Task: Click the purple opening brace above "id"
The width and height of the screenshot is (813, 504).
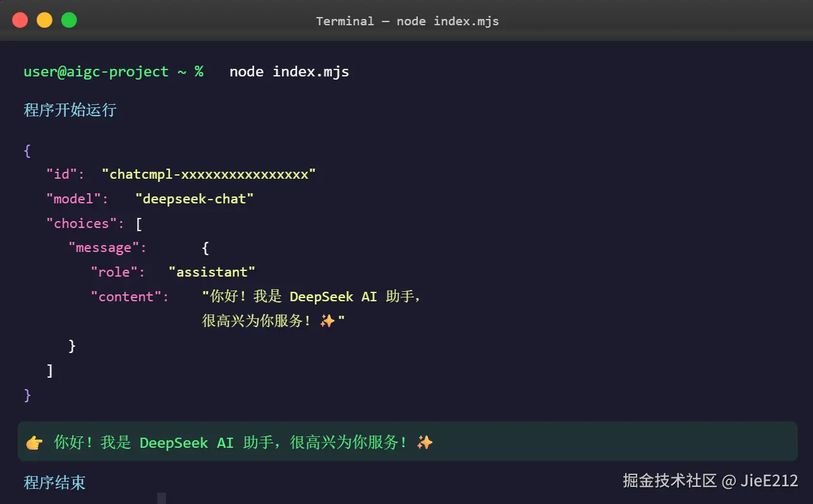Action: (x=27, y=151)
